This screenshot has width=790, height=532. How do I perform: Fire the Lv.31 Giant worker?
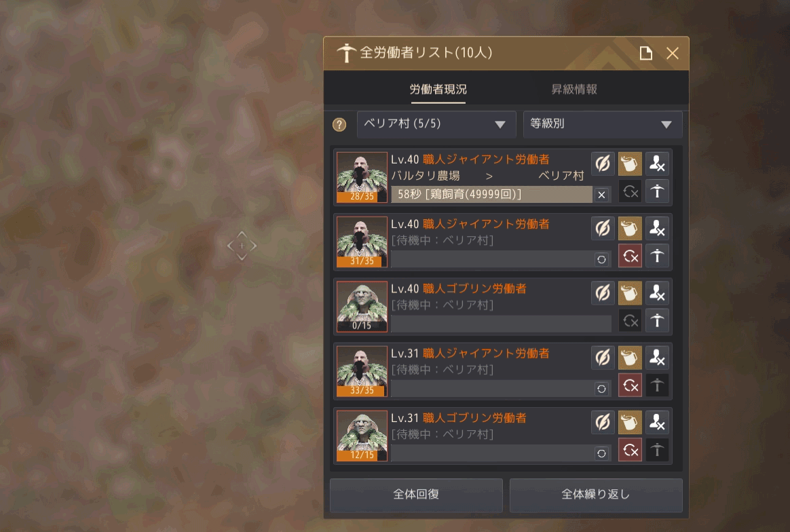(x=657, y=358)
